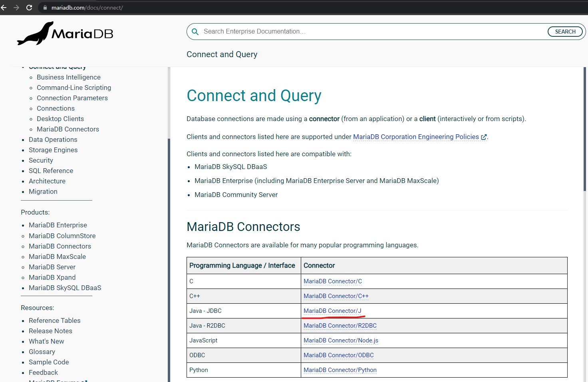Screen dimensions: 588x382
Task: Click the magnifier icon in search box
Action: click(195, 32)
